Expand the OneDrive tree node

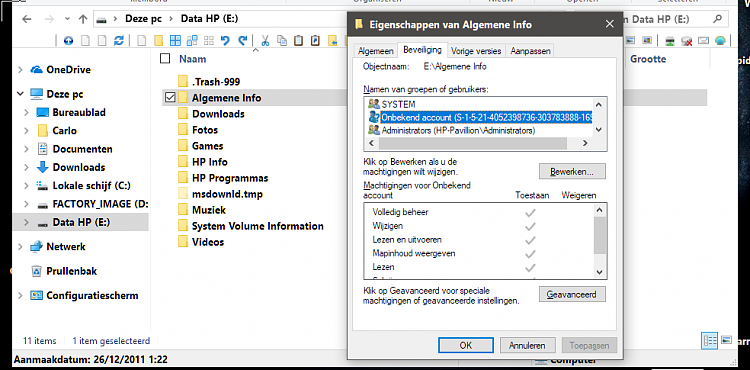click(x=20, y=70)
